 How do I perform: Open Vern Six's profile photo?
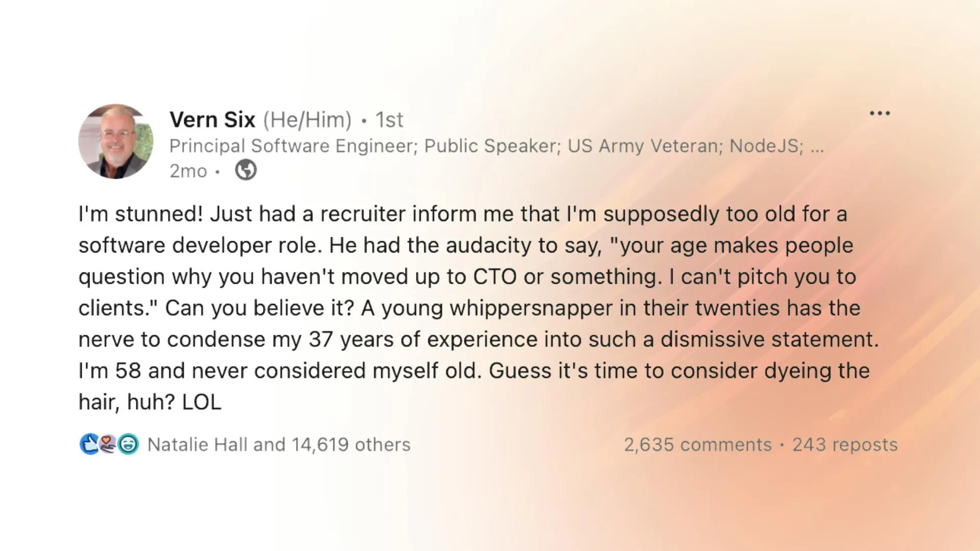pyautogui.click(x=116, y=142)
